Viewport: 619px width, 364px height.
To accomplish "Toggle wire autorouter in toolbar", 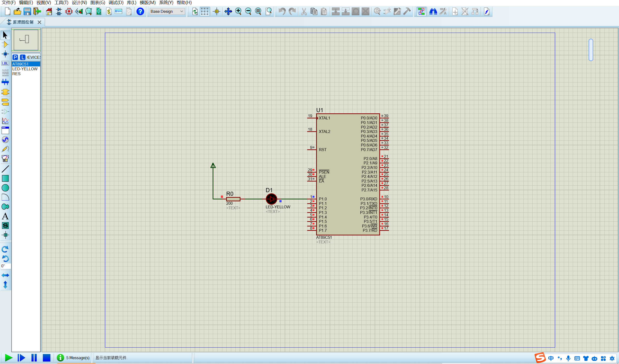I will click(x=421, y=11).
